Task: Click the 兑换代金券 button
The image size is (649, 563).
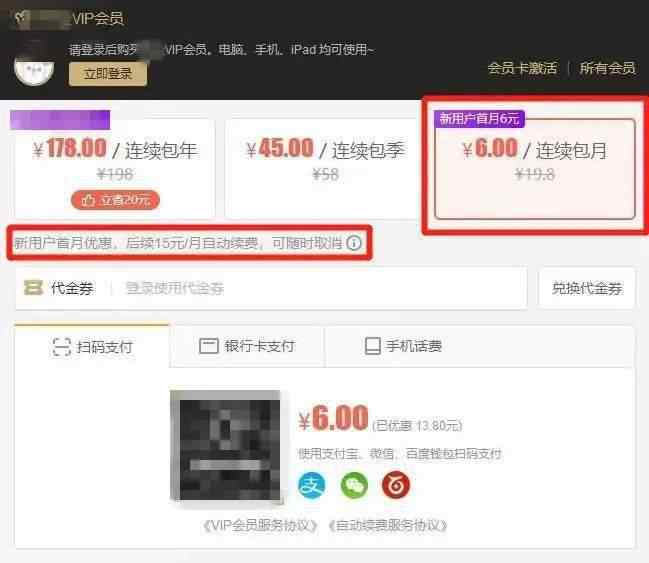Action: 587,288
